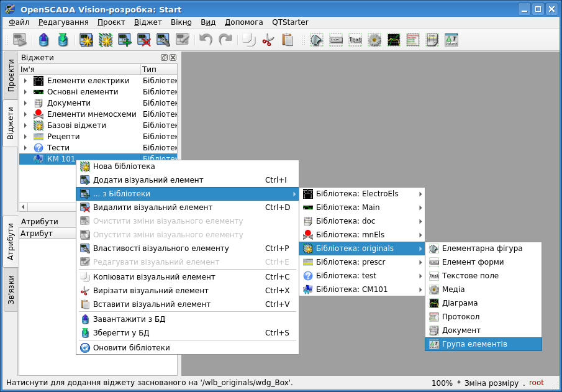Expand the Тести library tree node
The height and width of the screenshot is (392, 562).
[x=25, y=148]
